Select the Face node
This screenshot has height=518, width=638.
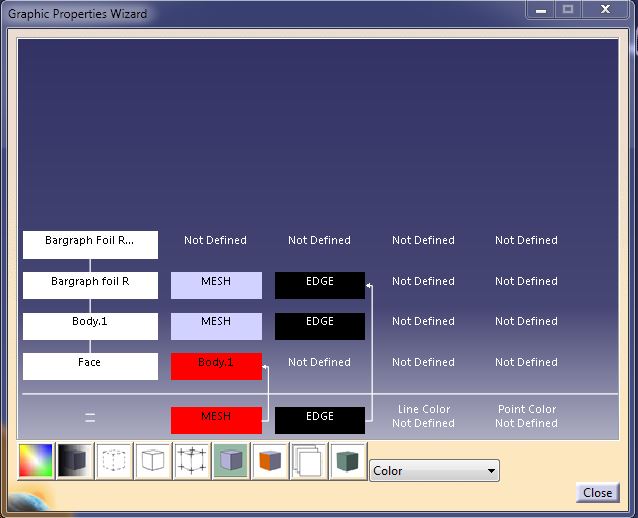90,366
